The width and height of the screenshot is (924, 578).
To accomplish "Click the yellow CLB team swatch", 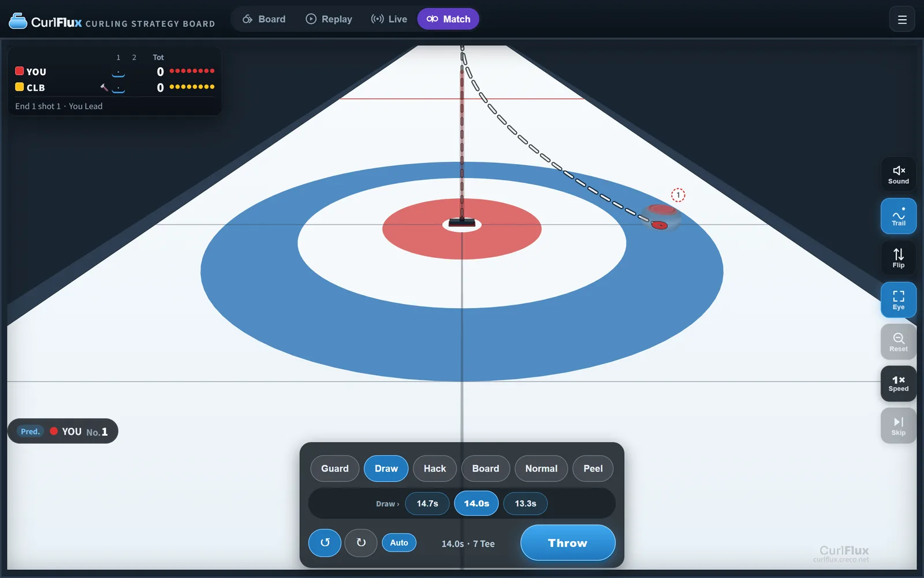I will 20,87.
